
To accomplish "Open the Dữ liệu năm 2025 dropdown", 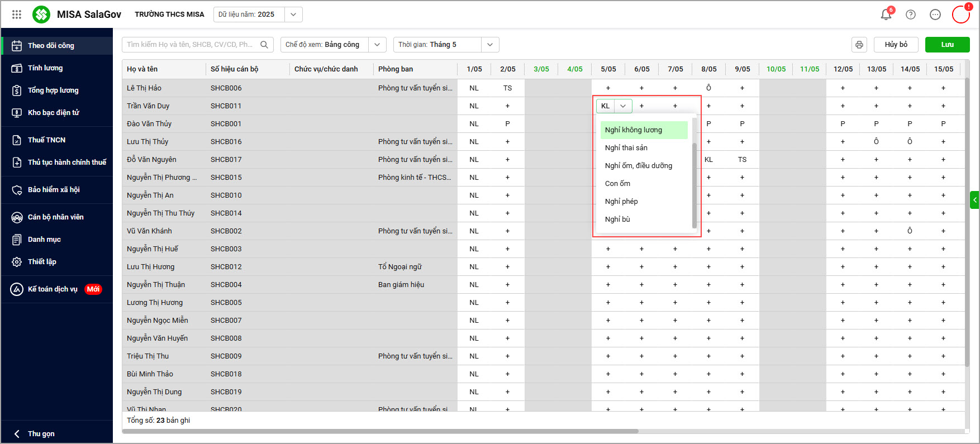I will click(293, 15).
